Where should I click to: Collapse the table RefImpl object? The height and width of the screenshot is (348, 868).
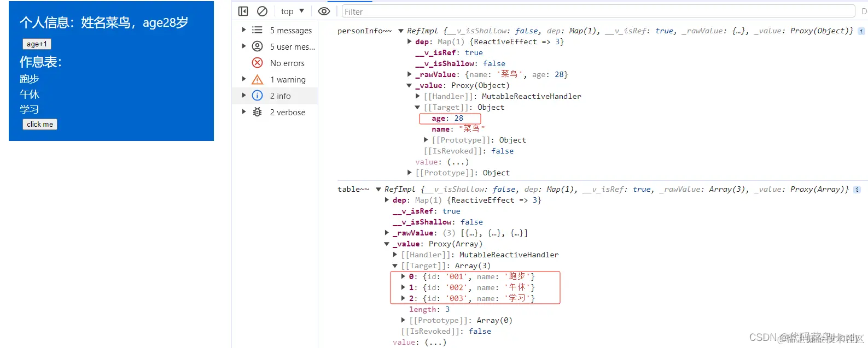click(378, 189)
